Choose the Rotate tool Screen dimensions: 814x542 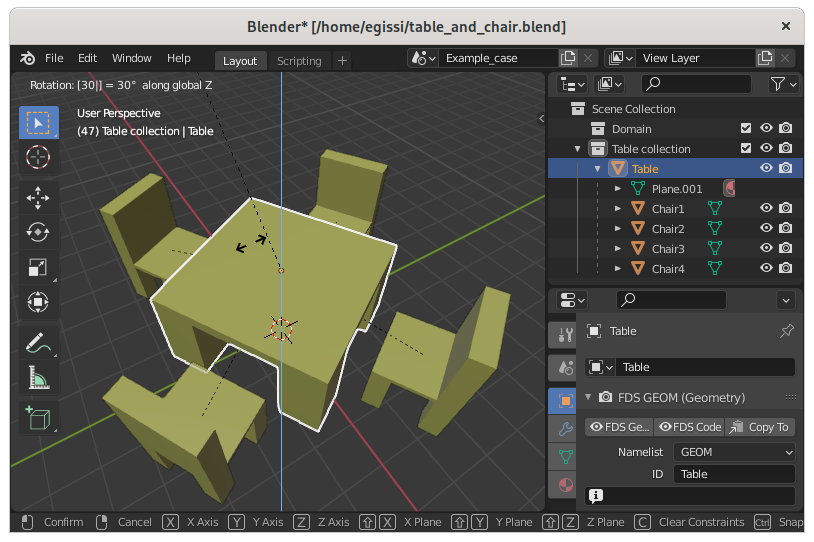(38, 232)
